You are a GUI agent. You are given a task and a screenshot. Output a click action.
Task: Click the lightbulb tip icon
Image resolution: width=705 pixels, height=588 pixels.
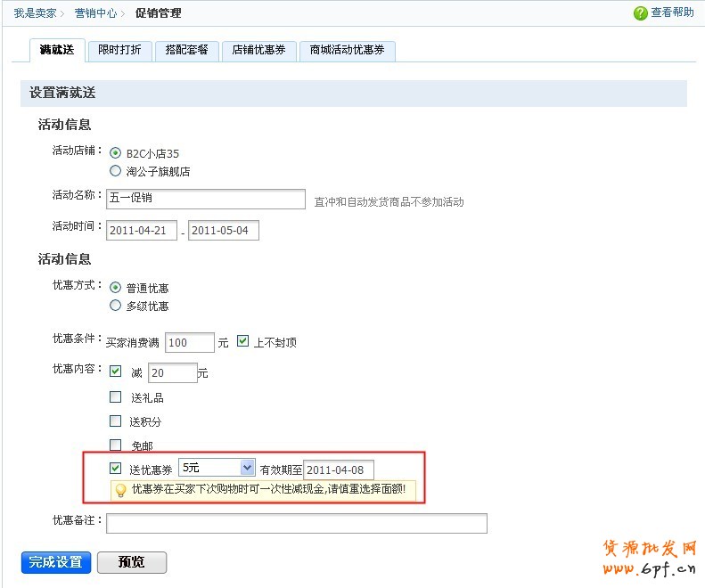[x=120, y=490]
